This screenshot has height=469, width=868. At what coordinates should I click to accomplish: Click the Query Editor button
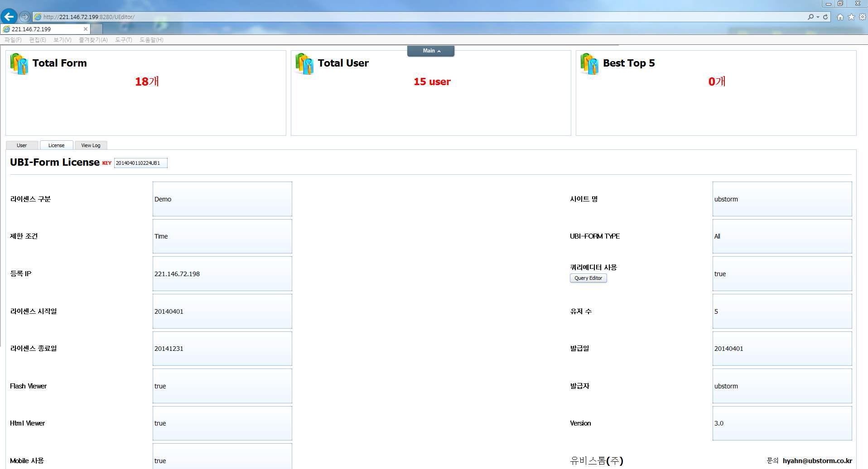point(588,278)
